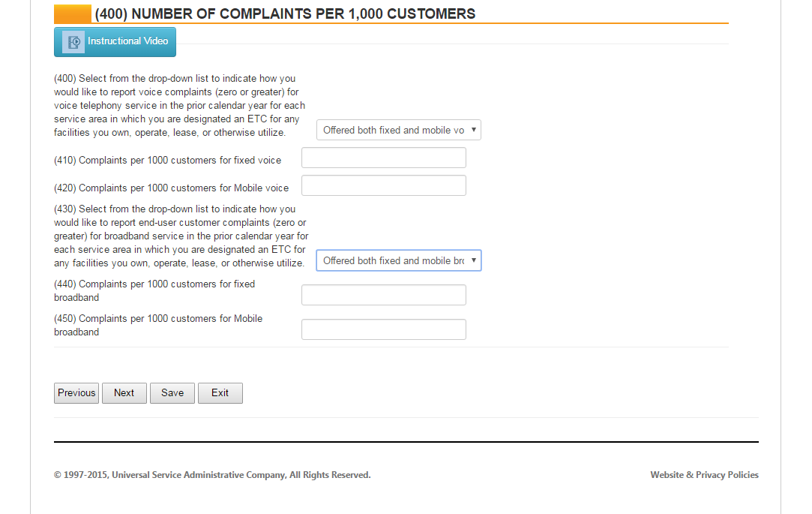Screen dimensions: 812x514
Task: Click the Number of Complaints section heading
Action: coord(285,14)
